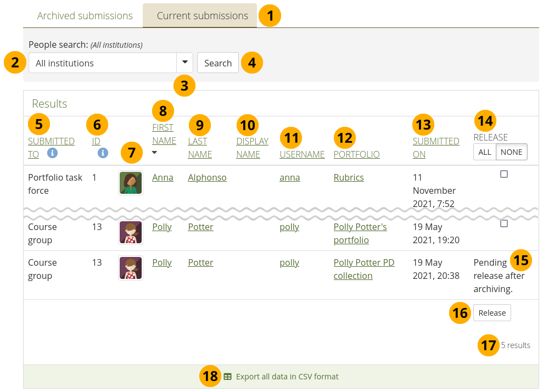Click First Name sort arrow indicator
Screen dimensions: 543x392
click(155, 153)
